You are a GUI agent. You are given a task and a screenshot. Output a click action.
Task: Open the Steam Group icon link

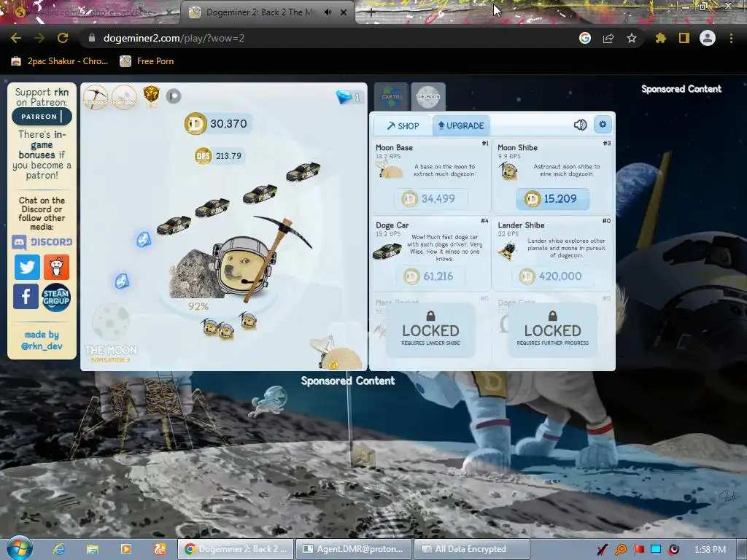[x=55, y=297]
